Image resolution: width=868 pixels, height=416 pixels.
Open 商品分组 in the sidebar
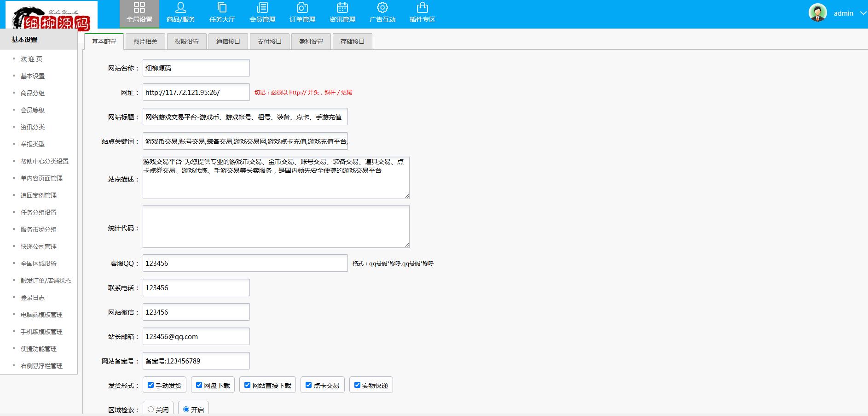33,93
